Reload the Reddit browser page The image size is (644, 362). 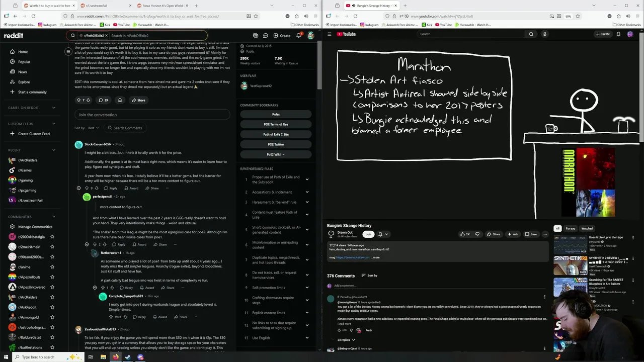pos(33,16)
